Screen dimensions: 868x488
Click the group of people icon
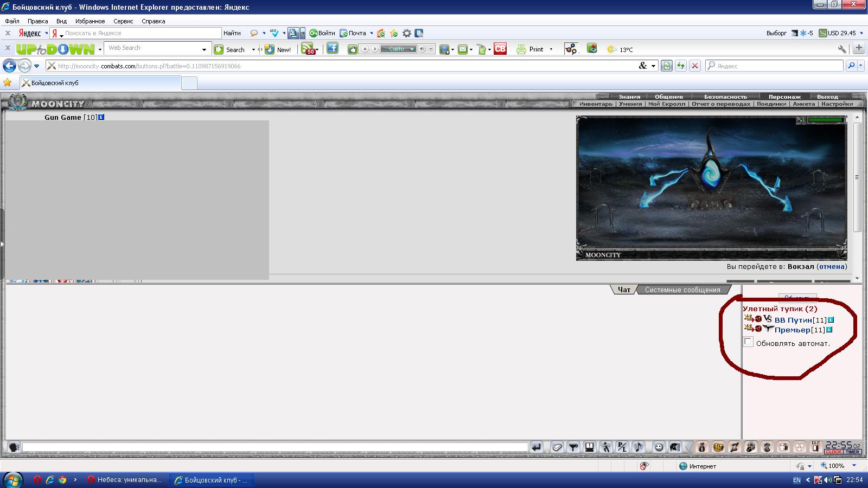(x=800, y=447)
